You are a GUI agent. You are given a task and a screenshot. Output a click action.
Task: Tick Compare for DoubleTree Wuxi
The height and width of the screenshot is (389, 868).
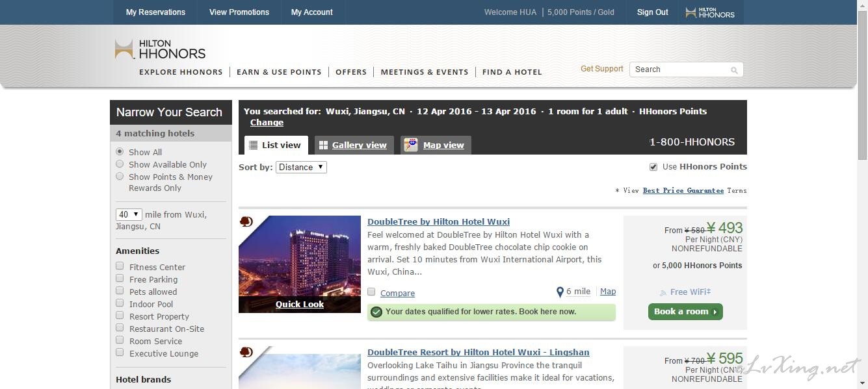tap(371, 292)
